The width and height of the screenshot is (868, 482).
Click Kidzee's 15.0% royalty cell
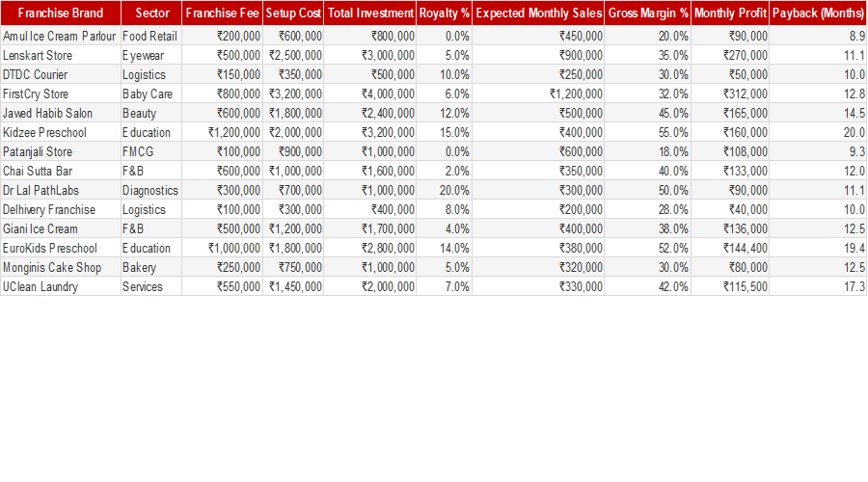tap(444, 133)
